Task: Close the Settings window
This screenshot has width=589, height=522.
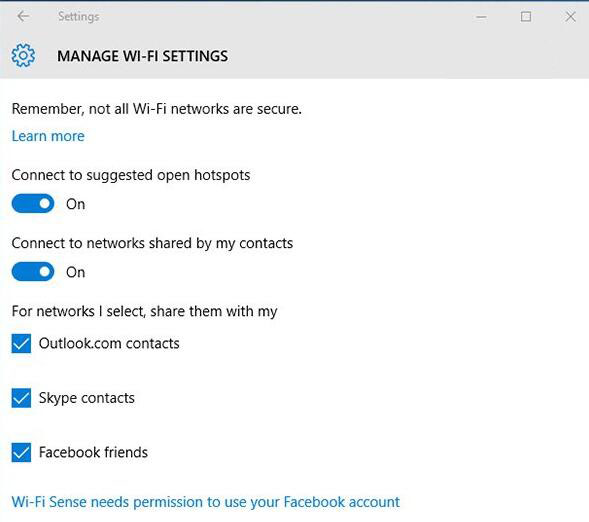Action: [570, 17]
